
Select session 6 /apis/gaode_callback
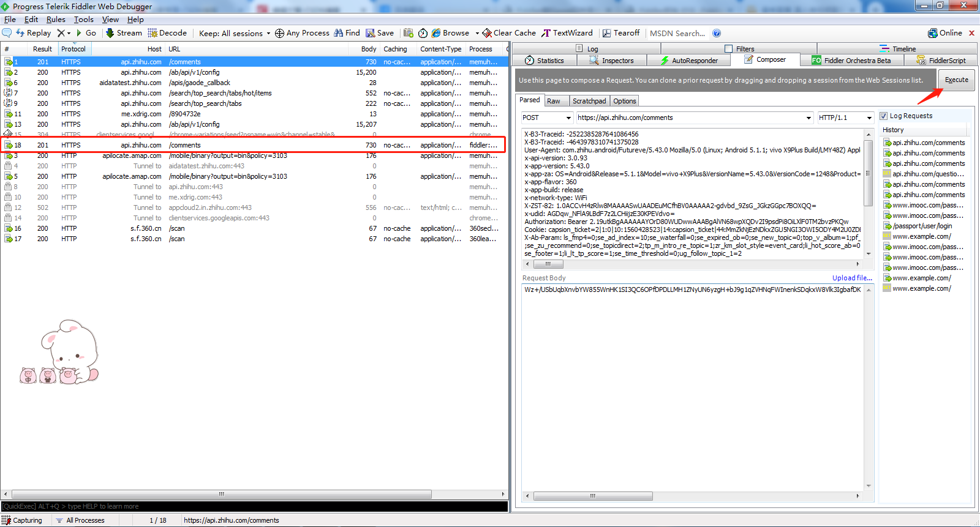254,83
